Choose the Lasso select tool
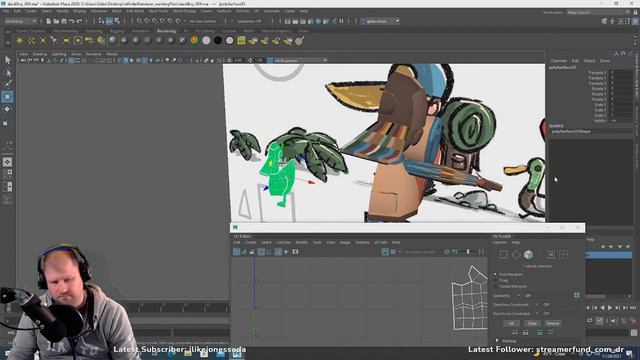Viewport: 640px width, 360px height. pyautogui.click(x=7, y=73)
